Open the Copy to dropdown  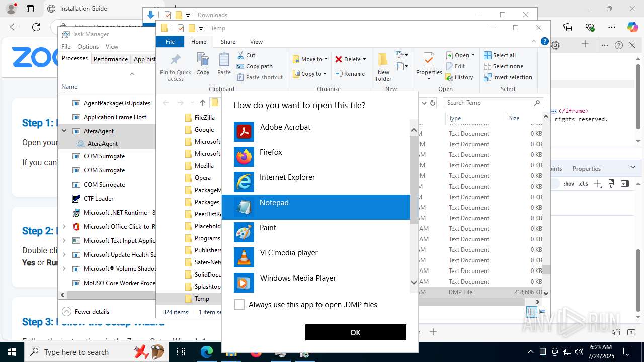pos(310,74)
